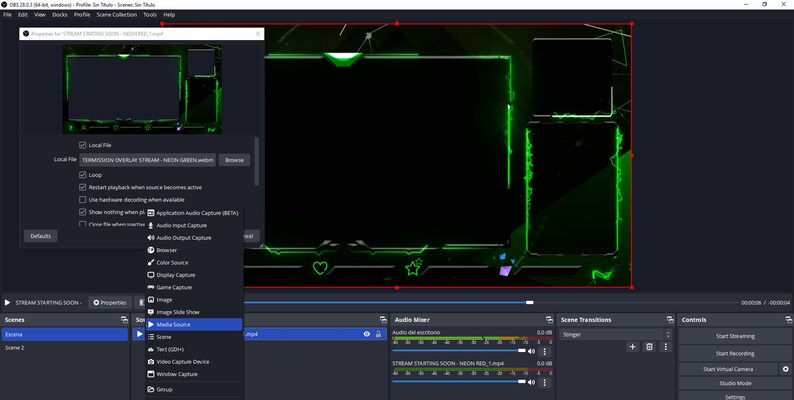794x400 pixels.
Task: Add Application Audio Capture (BETA) source
Action: [194, 213]
